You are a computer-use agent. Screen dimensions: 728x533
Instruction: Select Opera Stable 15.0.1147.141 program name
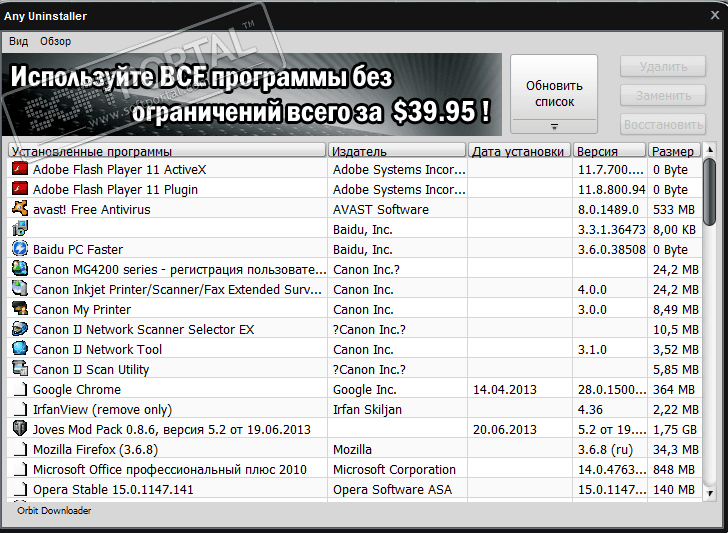(x=113, y=489)
